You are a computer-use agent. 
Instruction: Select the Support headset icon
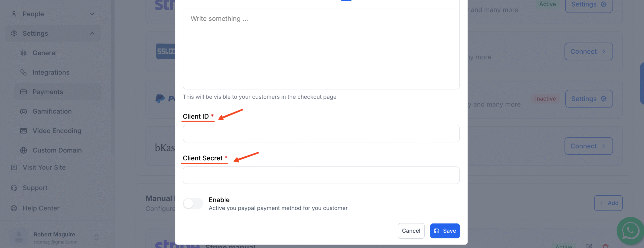click(x=13, y=188)
